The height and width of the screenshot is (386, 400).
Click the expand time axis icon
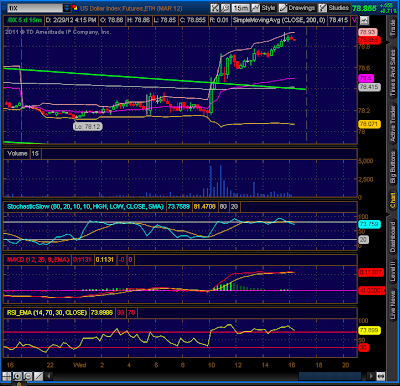[x=381, y=376]
